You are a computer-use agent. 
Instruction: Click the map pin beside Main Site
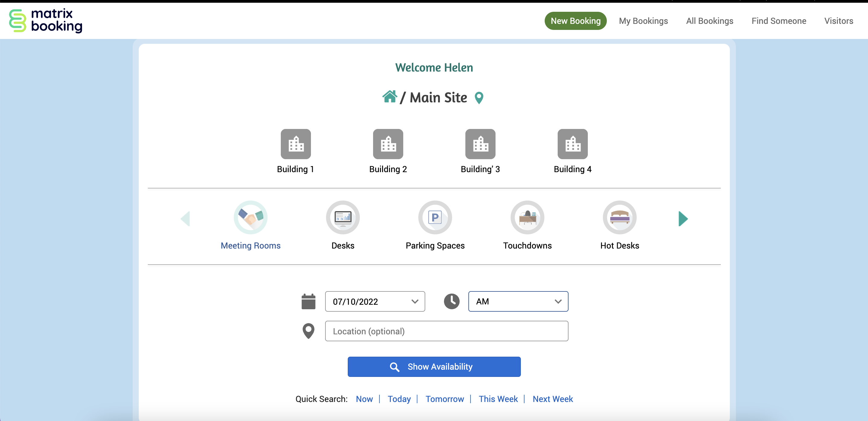pos(479,98)
